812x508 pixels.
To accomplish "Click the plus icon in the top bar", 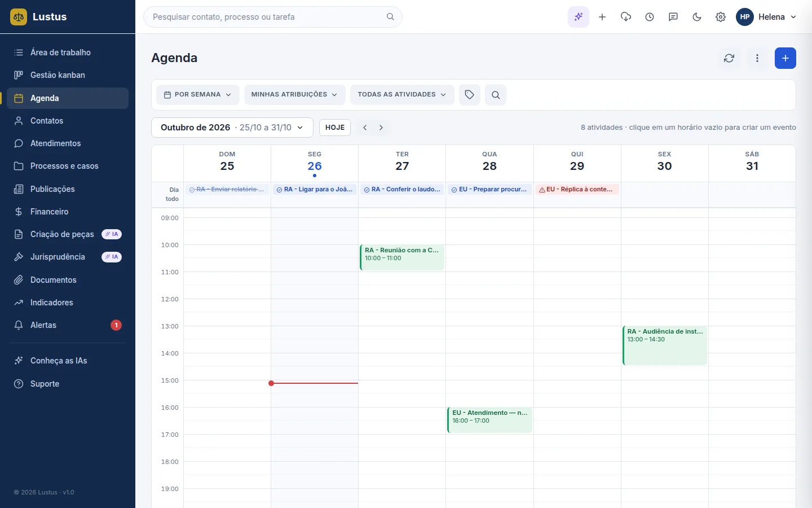I will pyautogui.click(x=602, y=17).
